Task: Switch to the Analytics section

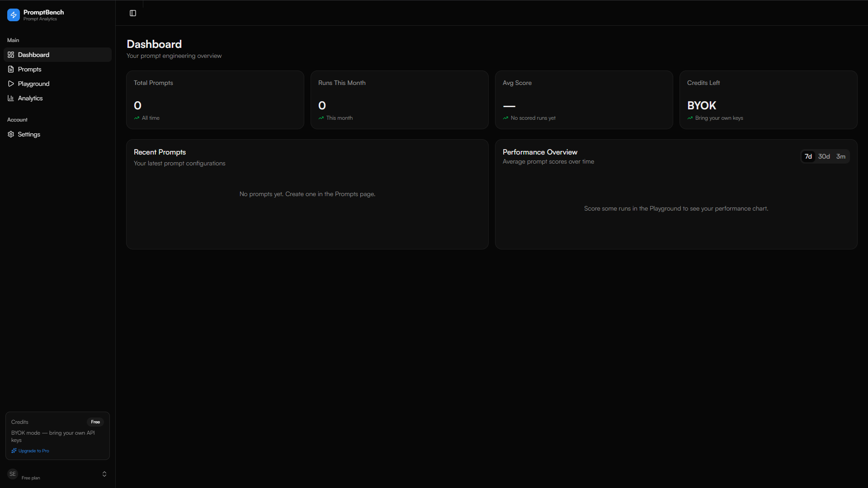Action: 30,98
